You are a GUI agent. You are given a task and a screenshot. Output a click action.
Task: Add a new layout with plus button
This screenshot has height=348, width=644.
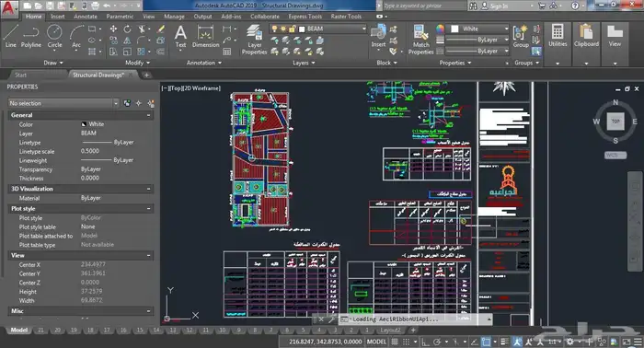pyautogui.click(x=413, y=330)
